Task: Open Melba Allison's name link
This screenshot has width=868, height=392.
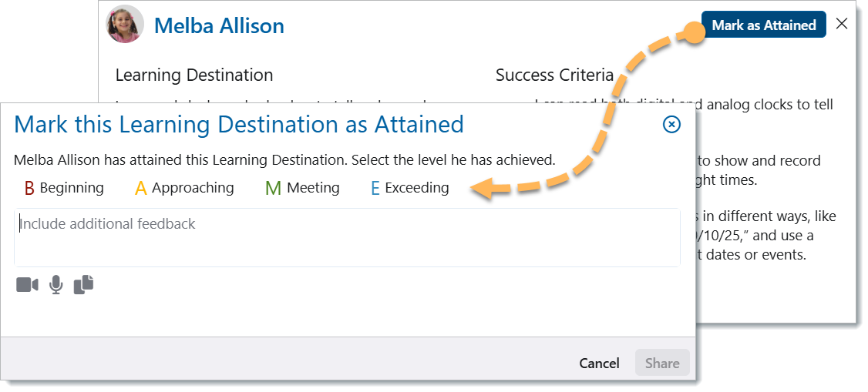Action: 219,25
